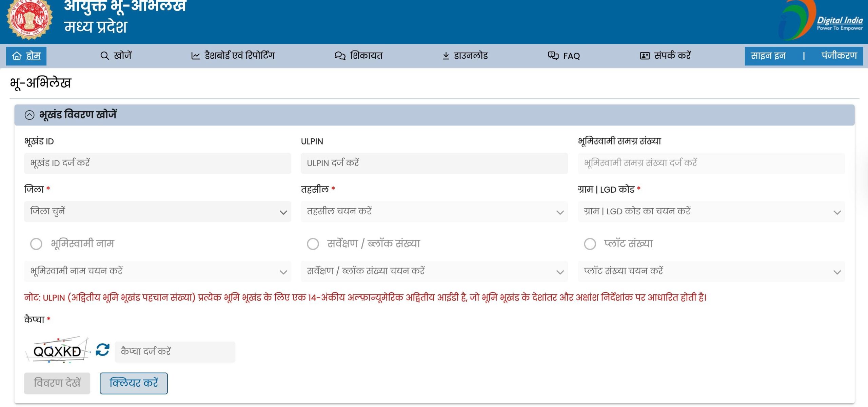Open the जिला चुनें dropdown
Viewport: 868px width, 407px height.
tap(157, 212)
